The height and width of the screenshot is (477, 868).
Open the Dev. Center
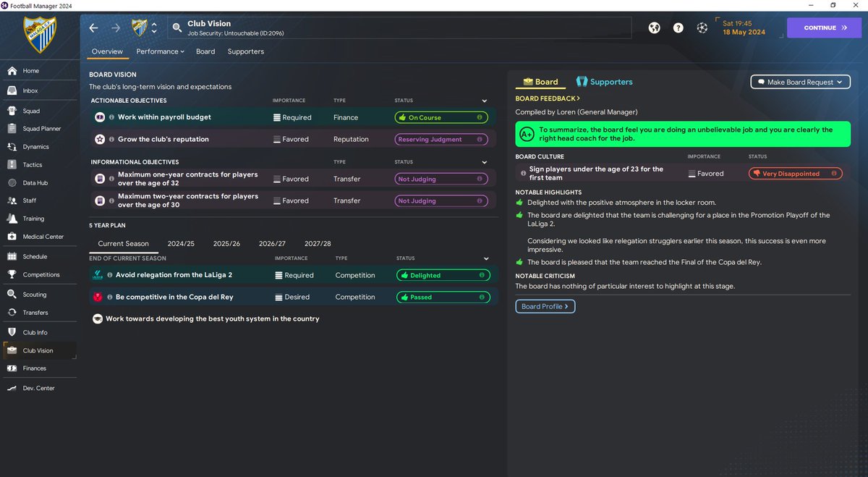[40, 388]
